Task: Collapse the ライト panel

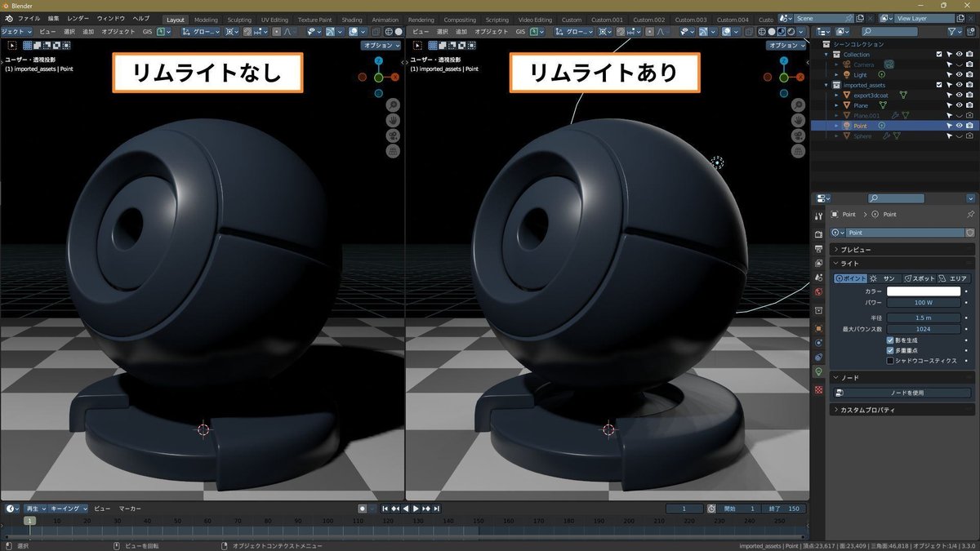Action: [903, 264]
